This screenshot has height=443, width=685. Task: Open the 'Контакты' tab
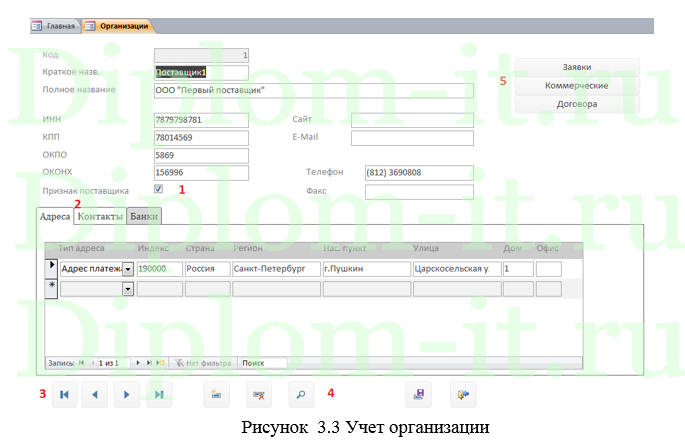100,216
